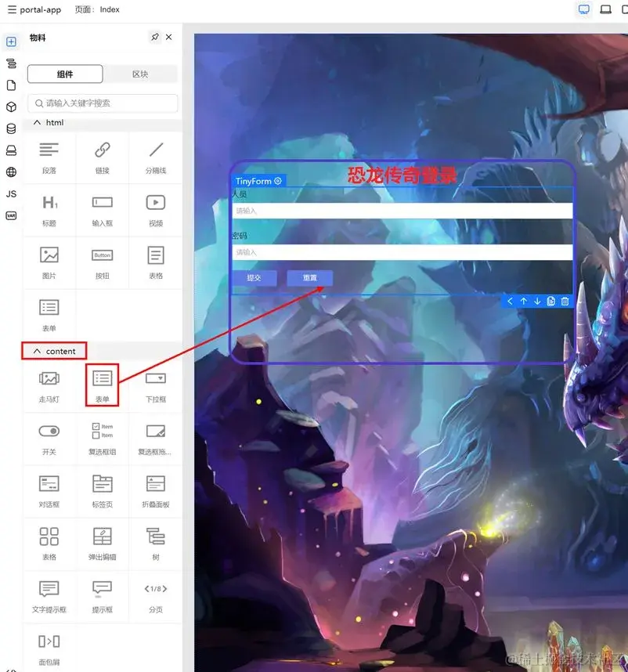Screen dimensions: 628x672
Task: Select the 树 tree component
Action: (x=156, y=544)
